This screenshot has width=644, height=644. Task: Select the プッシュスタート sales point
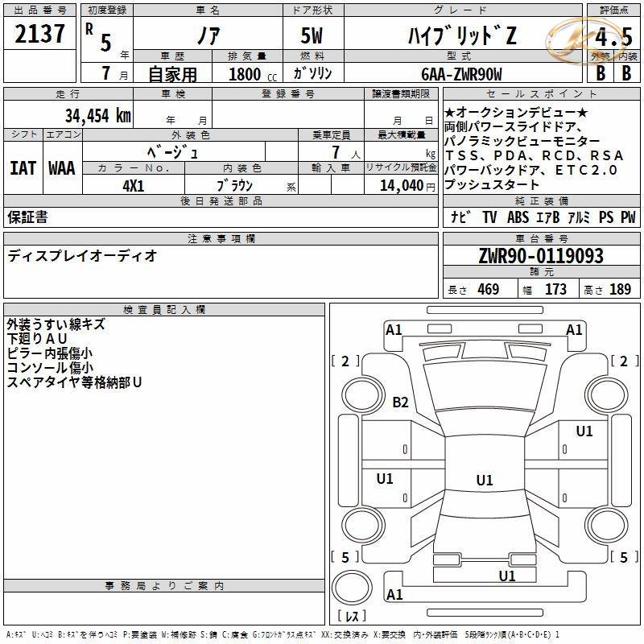(492, 184)
